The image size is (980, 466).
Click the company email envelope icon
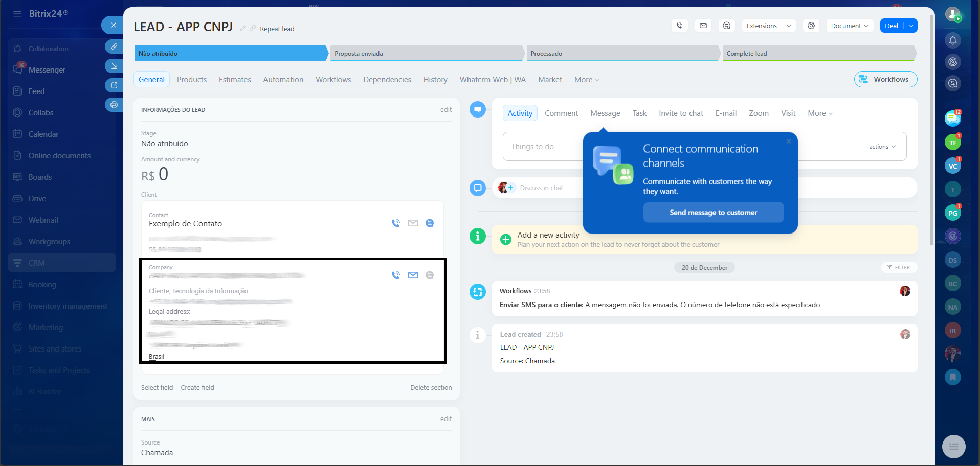point(413,275)
